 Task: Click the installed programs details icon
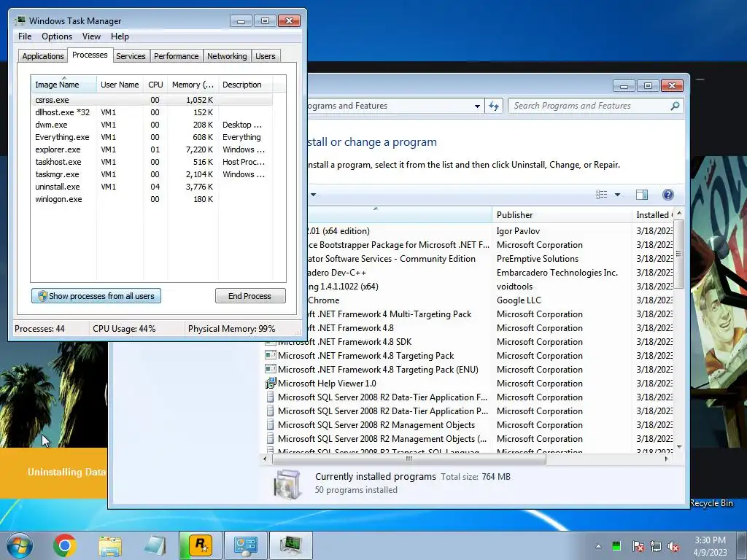(x=287, y=484)
